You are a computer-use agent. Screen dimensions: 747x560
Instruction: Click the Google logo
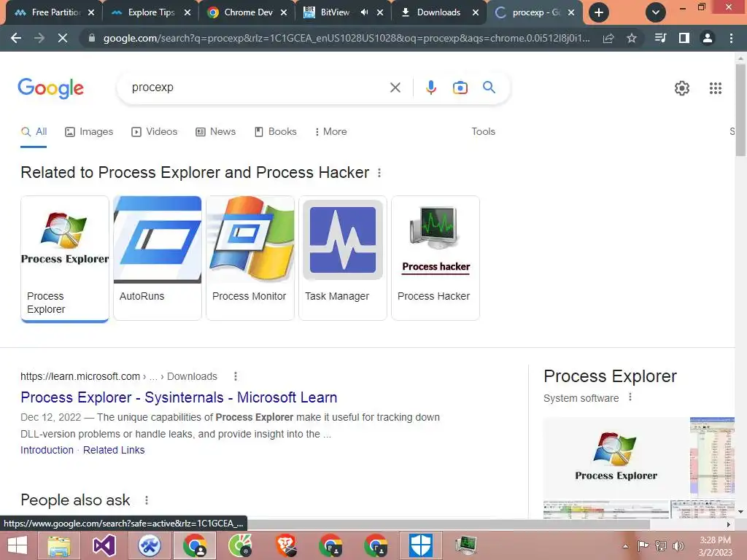click(50, 88)
